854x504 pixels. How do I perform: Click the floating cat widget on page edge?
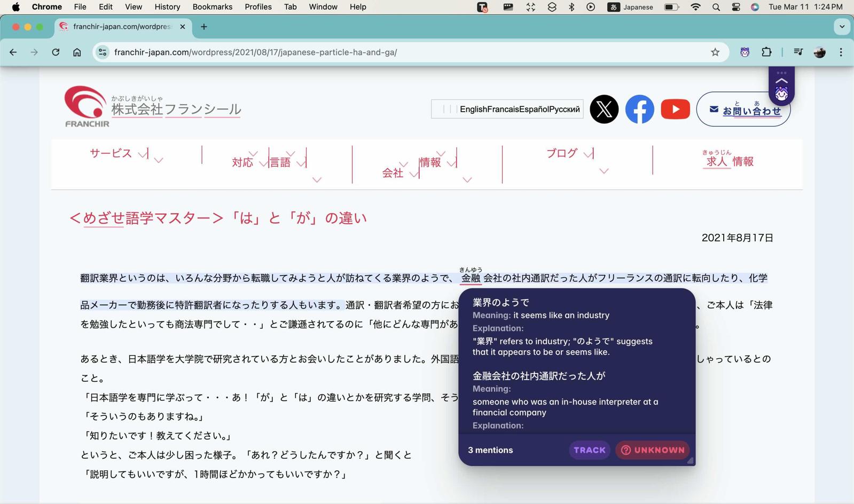(781, 94)
